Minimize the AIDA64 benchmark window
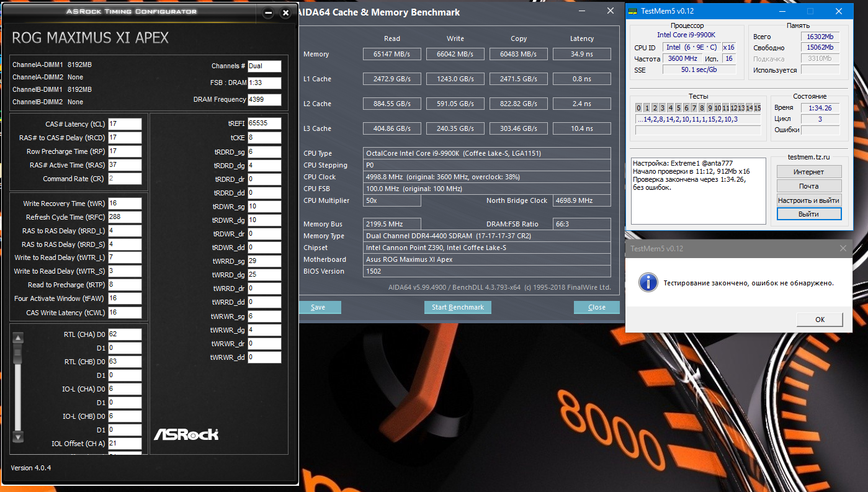This screenshot has height=492, width=868. point(581,11)
